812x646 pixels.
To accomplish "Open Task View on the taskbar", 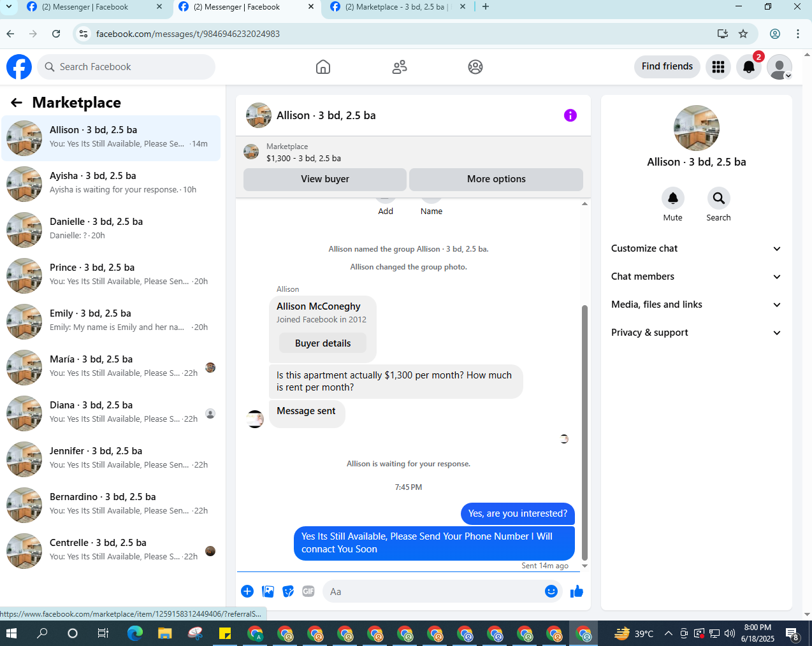I will click(102, 633).
